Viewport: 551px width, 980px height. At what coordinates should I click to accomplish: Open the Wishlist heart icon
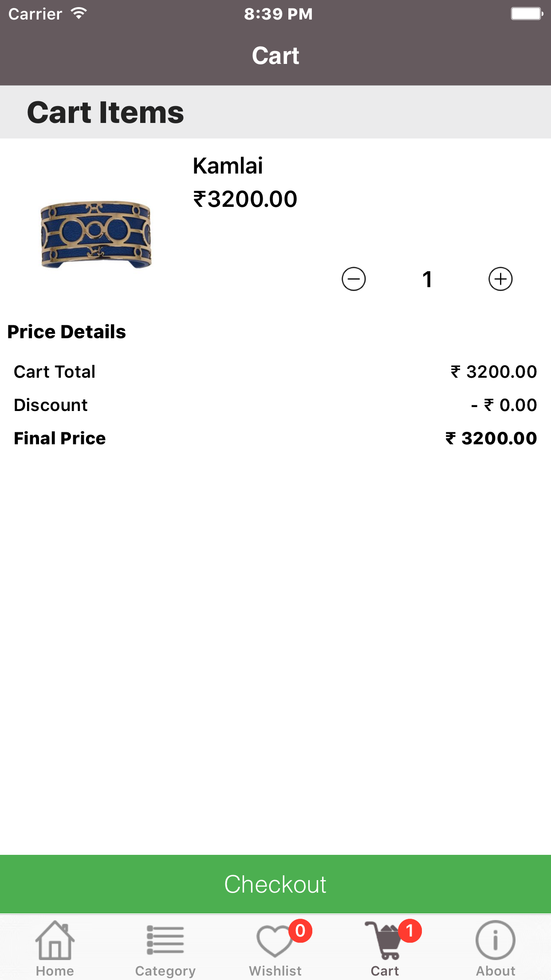coord(274,942)
